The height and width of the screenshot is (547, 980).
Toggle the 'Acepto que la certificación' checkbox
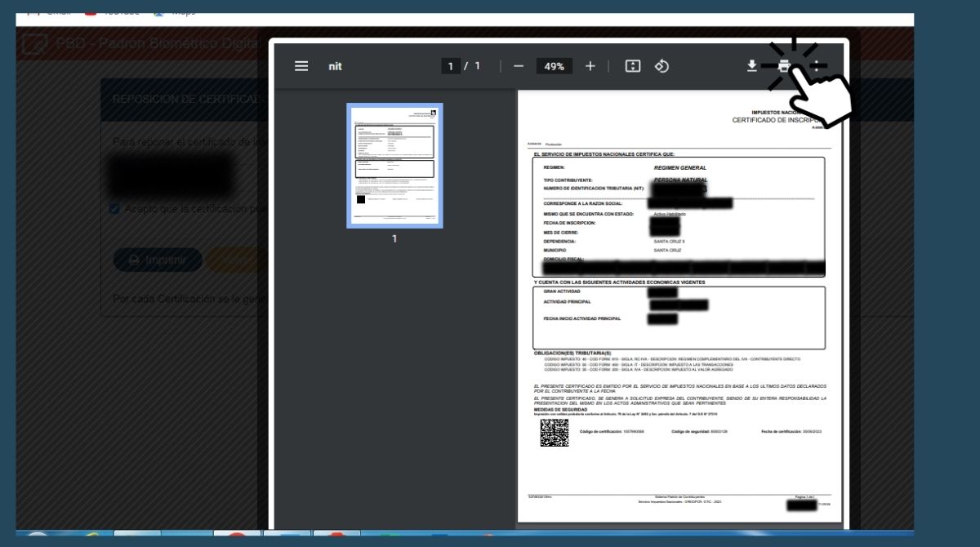pyautogui.click(x=115, y=209)
